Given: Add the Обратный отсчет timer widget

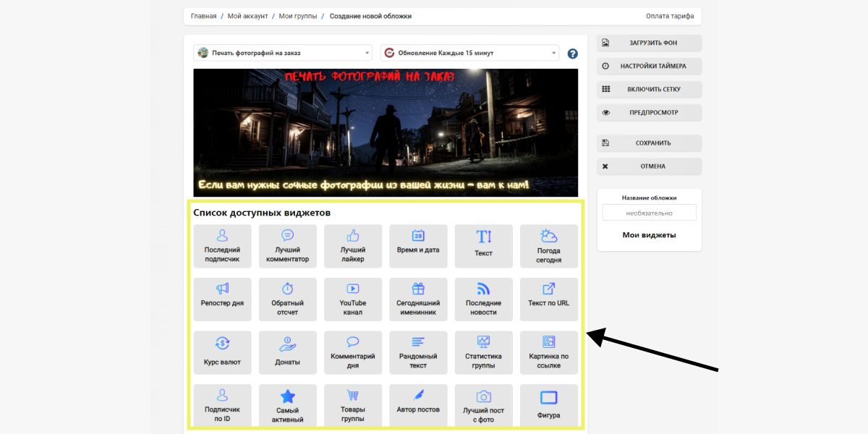Looking at the screenshot, I should (x=287, y=299).
